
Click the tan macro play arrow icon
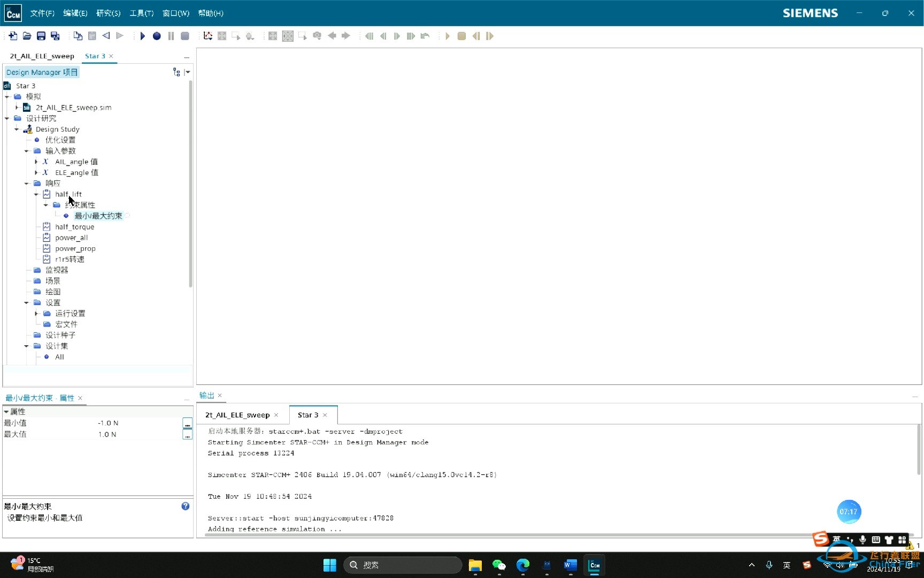tap(448, 36)
